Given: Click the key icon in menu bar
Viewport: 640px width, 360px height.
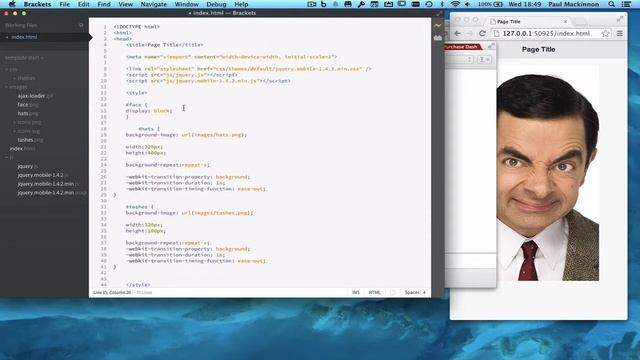Looking at the screenshot, I should 361,4.
